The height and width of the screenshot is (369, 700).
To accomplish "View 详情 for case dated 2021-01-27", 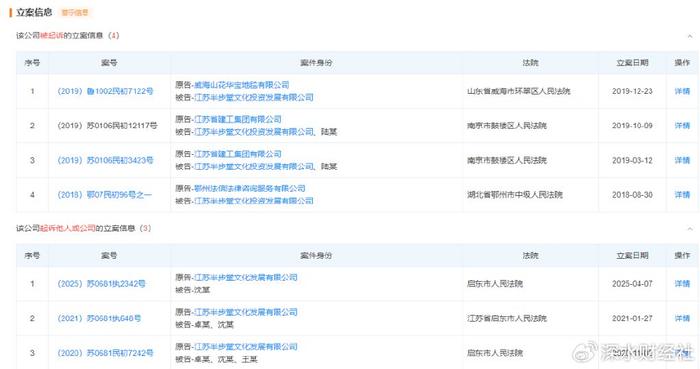I will point(682,318).
